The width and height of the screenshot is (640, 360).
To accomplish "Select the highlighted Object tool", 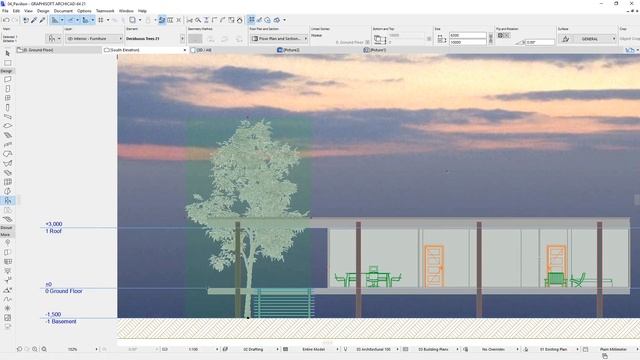I will tap(7, 200).
